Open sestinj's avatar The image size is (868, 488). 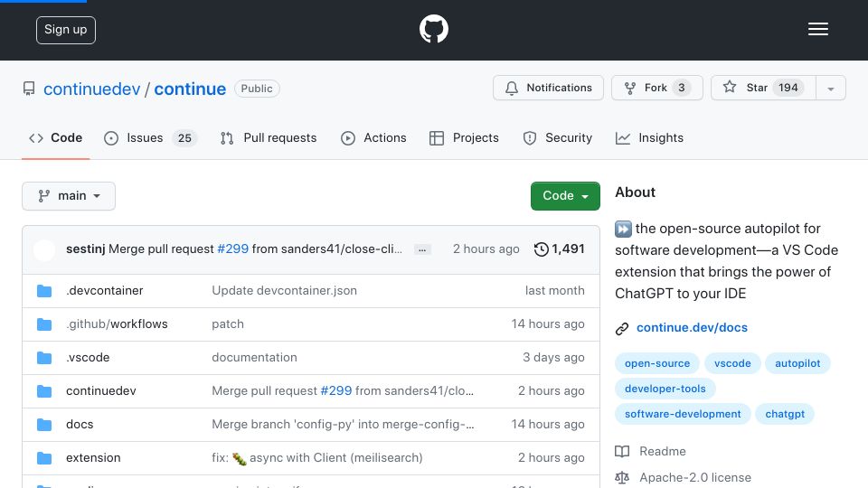(44, 250)
